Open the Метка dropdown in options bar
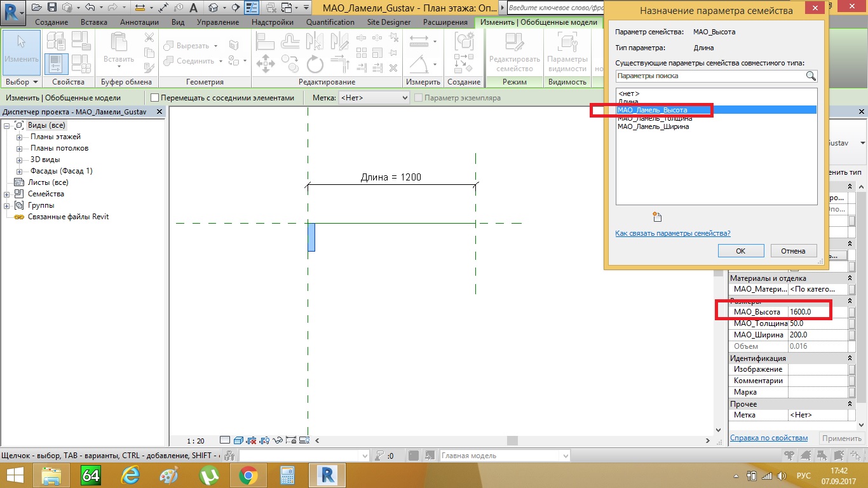The height and width of the screenshot is (488, 868). [x=375, y=98]
